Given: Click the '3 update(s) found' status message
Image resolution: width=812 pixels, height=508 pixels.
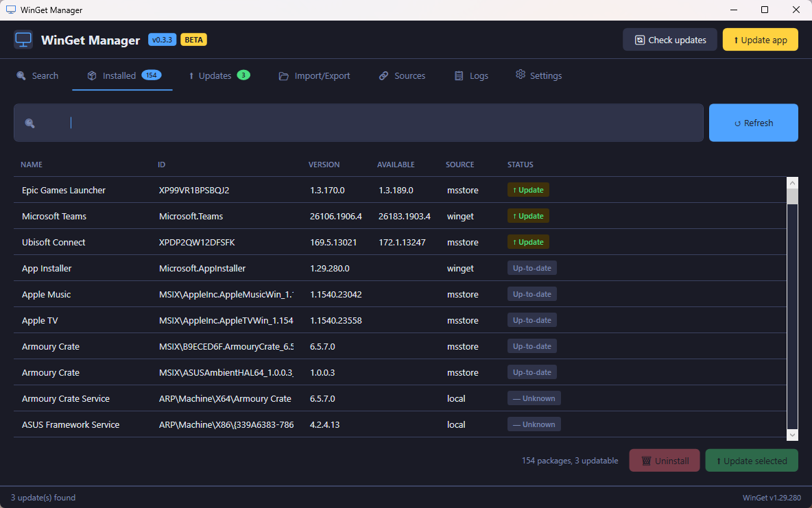Looking at the screenshot, I should [43, 498].
